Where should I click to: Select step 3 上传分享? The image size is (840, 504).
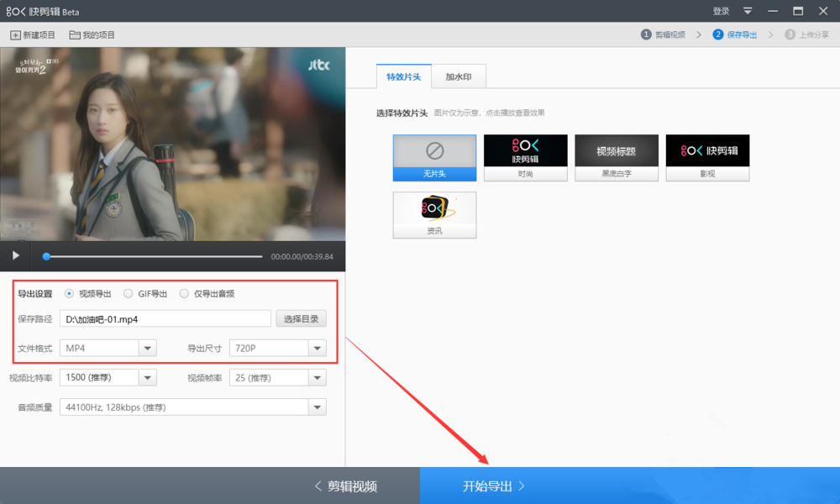click(x=806, y=34)
